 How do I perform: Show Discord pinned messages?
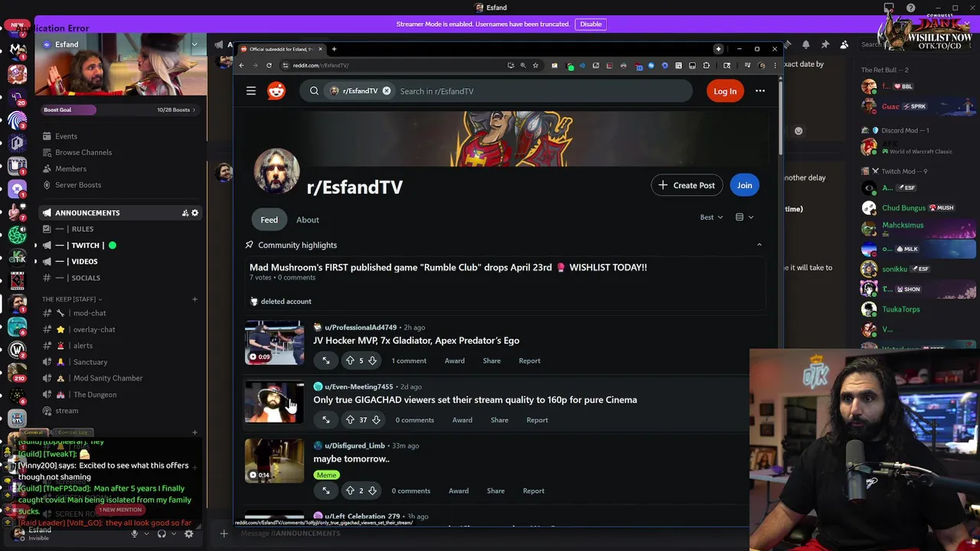coord(825,44)
